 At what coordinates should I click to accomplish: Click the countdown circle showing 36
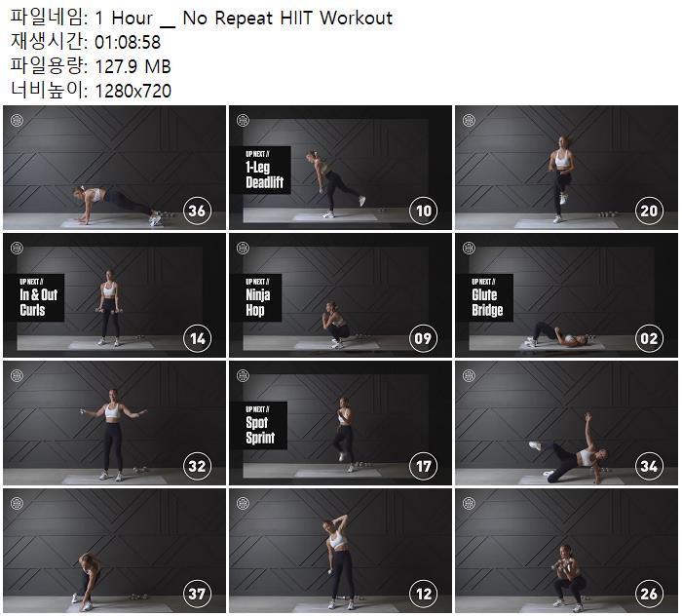pos(197,211)
